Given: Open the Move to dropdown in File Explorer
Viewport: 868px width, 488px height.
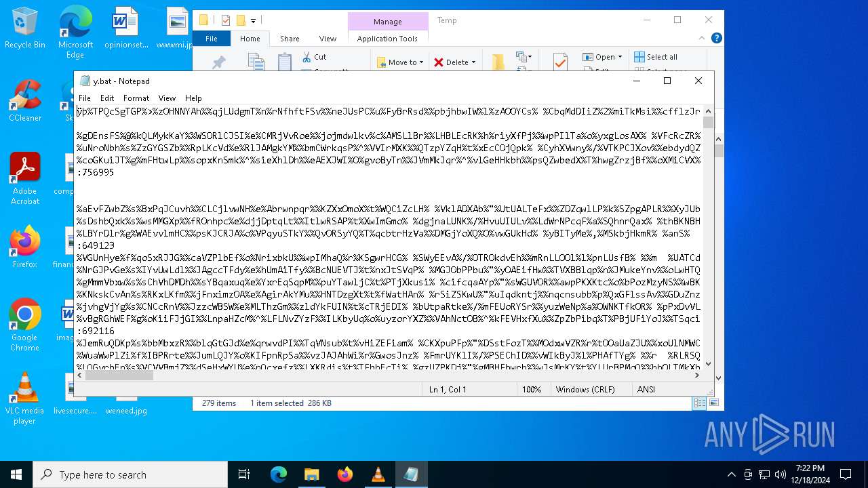Looking at the screenshot, I should coord(401,62).
